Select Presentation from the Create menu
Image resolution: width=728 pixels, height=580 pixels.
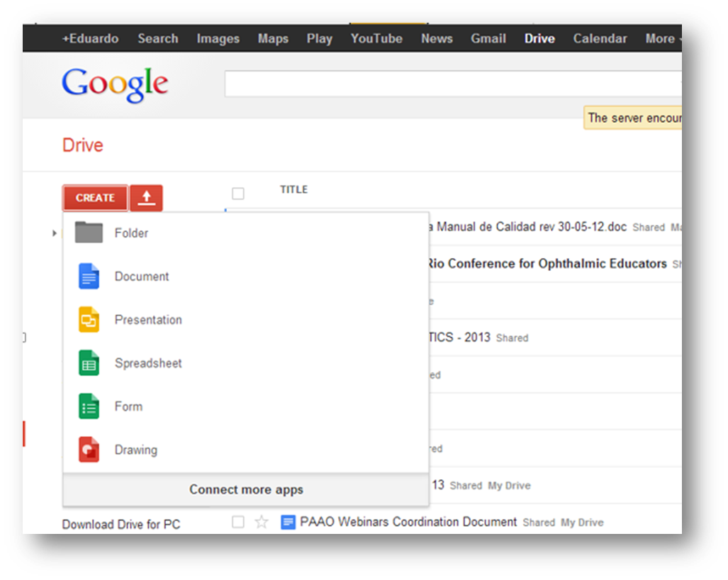tap(148, 320)
